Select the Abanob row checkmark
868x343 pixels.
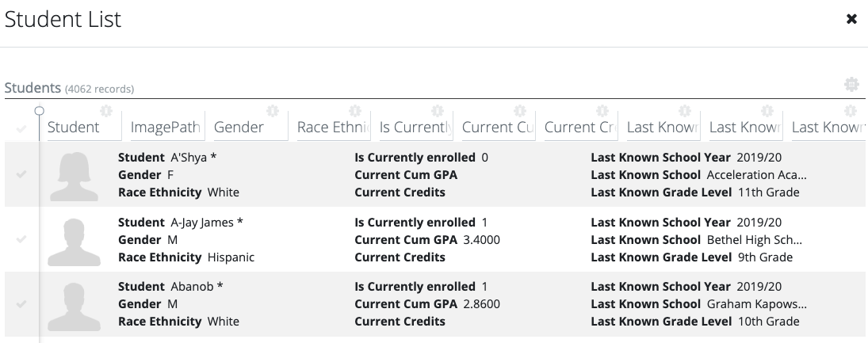click(x=21, y=303)
